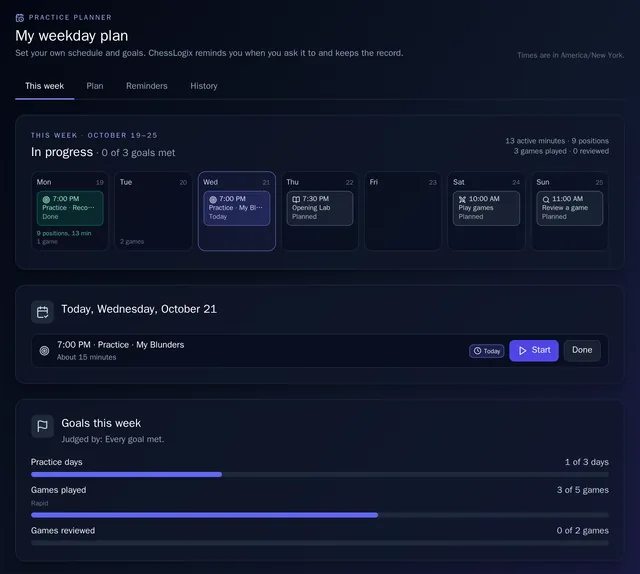640x574 pixels.
Task: Click 'Times are in America/New York' note
Action: (x=571, y=55)
